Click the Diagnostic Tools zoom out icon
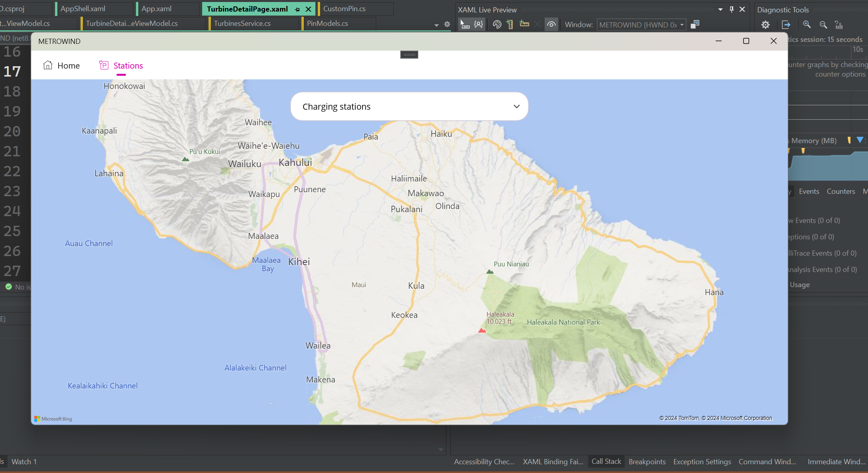Viewport: 868px width, 473px height. tap(823, 25)
